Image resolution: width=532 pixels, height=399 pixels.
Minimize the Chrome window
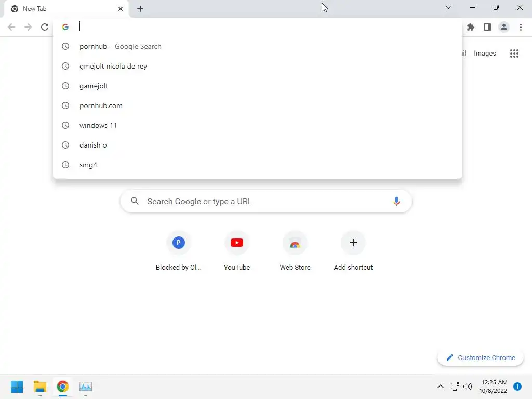click(472, 7)
